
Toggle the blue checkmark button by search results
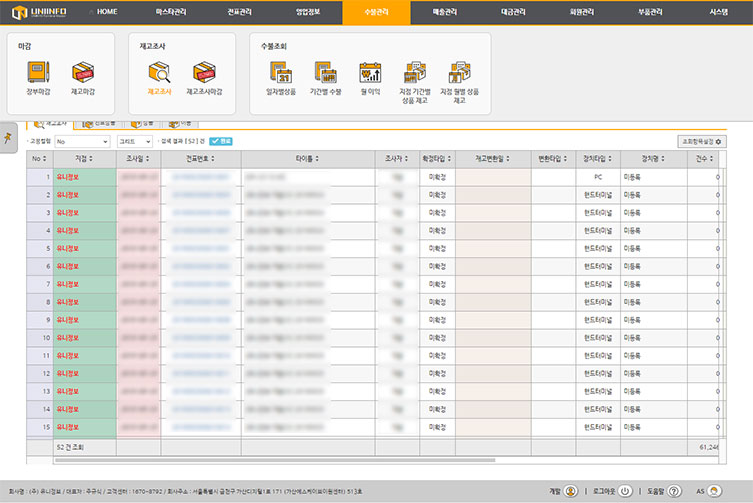coord(221,141)
